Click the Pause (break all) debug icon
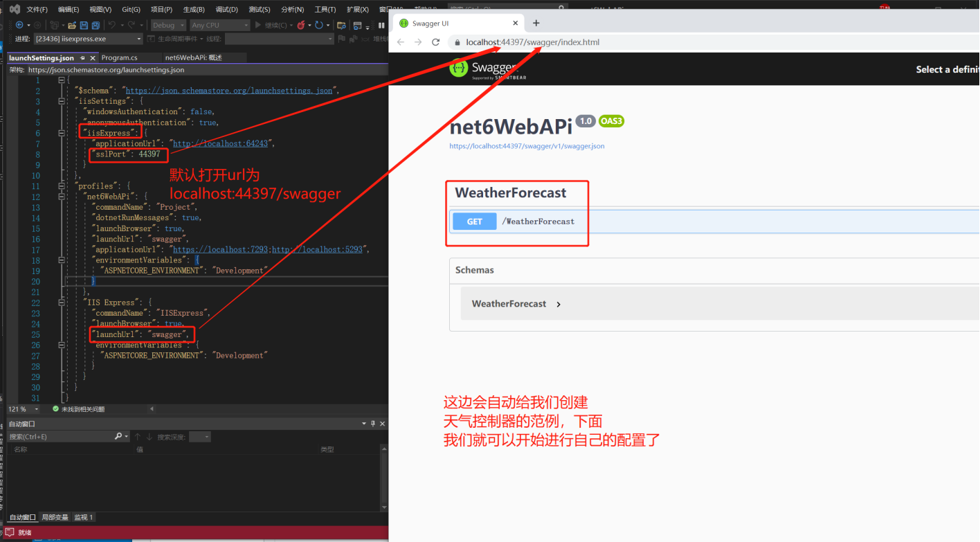 [x=381, y=25]
